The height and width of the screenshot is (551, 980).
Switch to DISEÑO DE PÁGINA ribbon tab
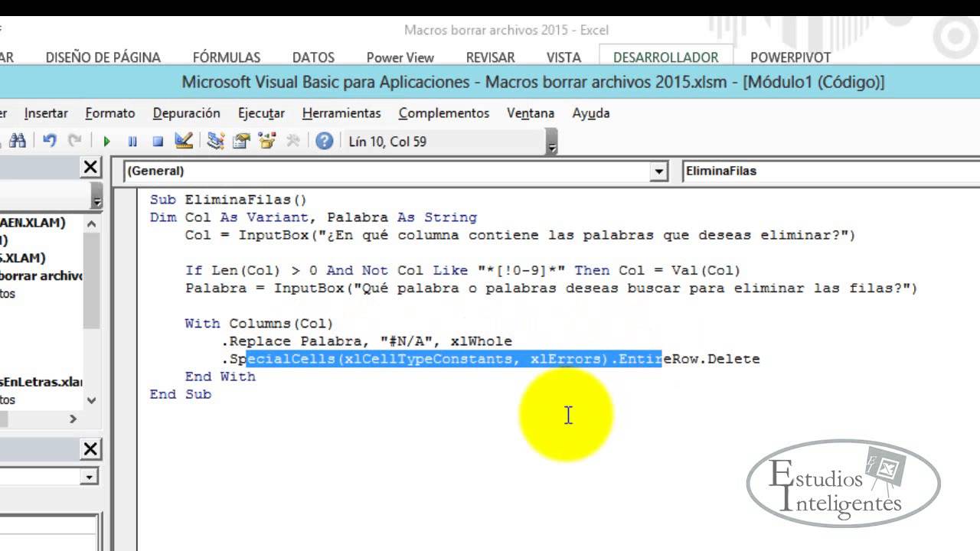103,57
